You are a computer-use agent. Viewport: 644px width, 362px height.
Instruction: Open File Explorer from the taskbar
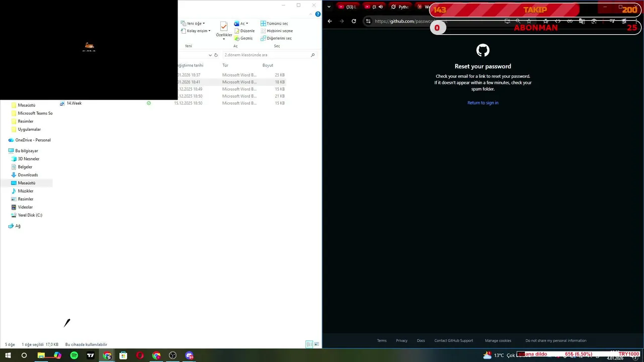tap(41, 355)
